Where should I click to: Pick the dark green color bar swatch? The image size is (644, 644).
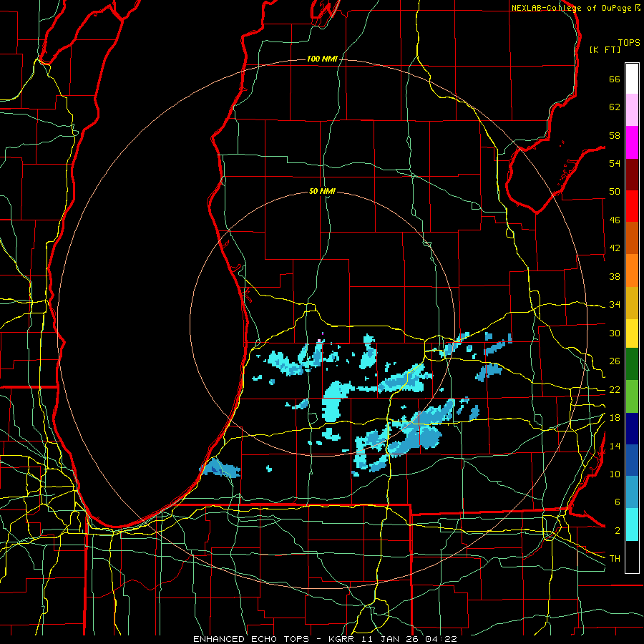(632, 364)
